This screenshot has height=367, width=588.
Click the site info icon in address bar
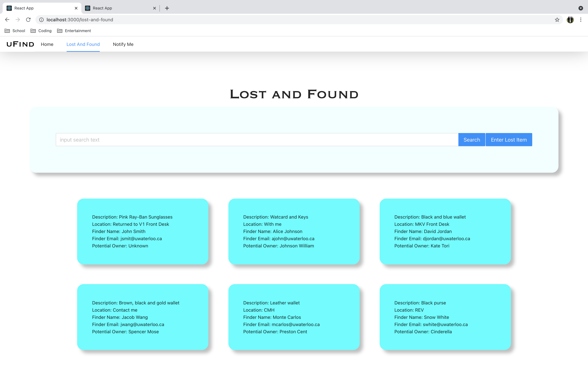coord(42,20)
